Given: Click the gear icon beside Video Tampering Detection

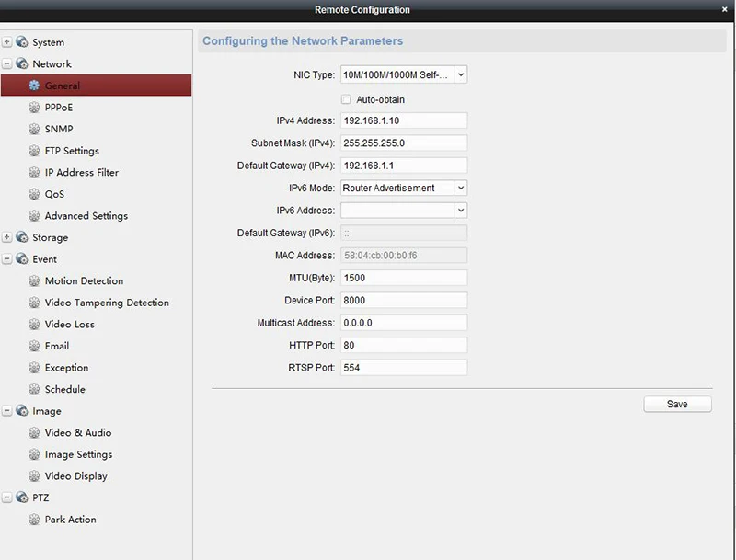Looking at the screenshot, I should point(34,303).
